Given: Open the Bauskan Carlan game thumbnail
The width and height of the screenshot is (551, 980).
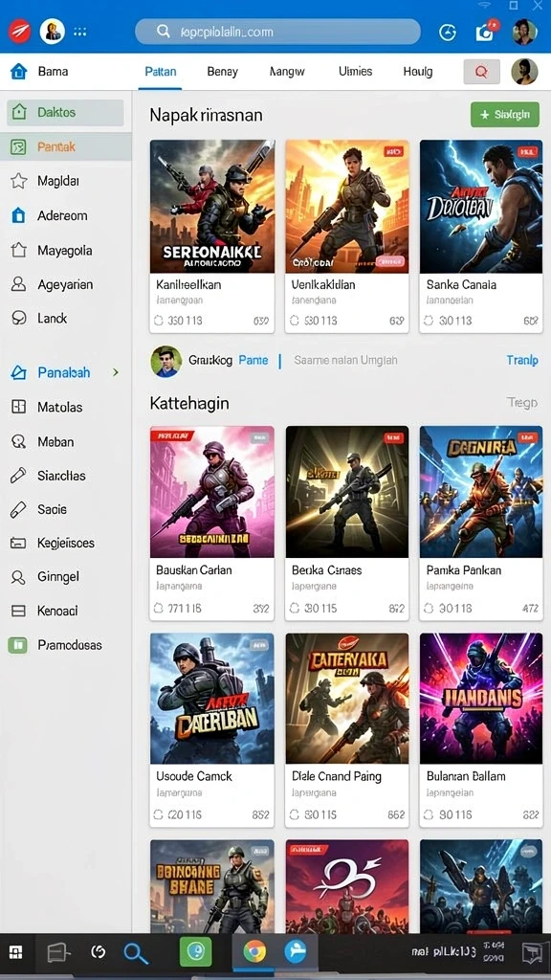Looking at the screenshot, I should [211, 492].
